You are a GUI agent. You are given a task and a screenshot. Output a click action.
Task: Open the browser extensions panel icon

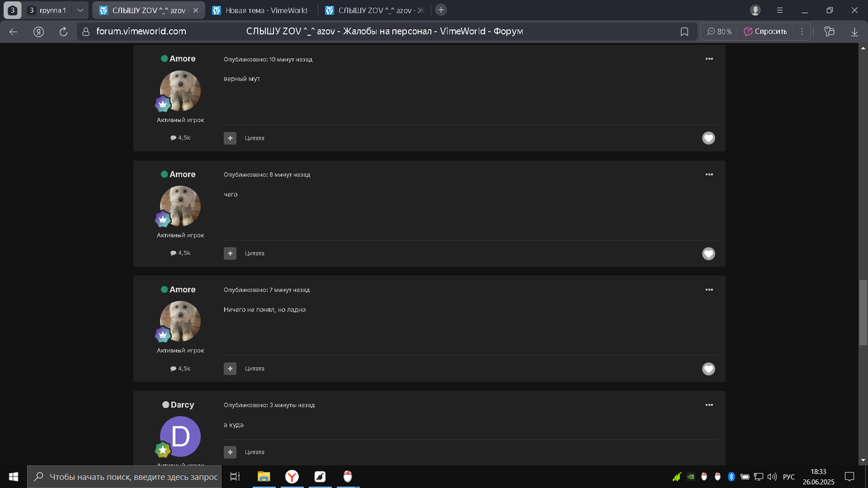point(829,31)
